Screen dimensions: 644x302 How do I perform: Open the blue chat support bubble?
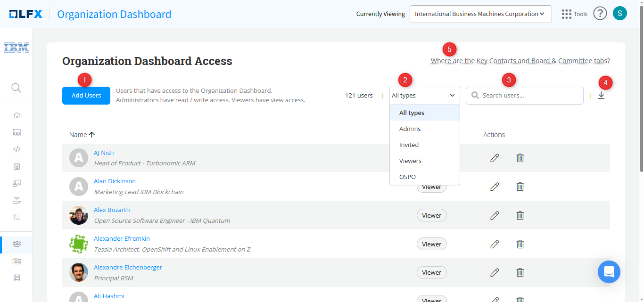tap(609, 272)
